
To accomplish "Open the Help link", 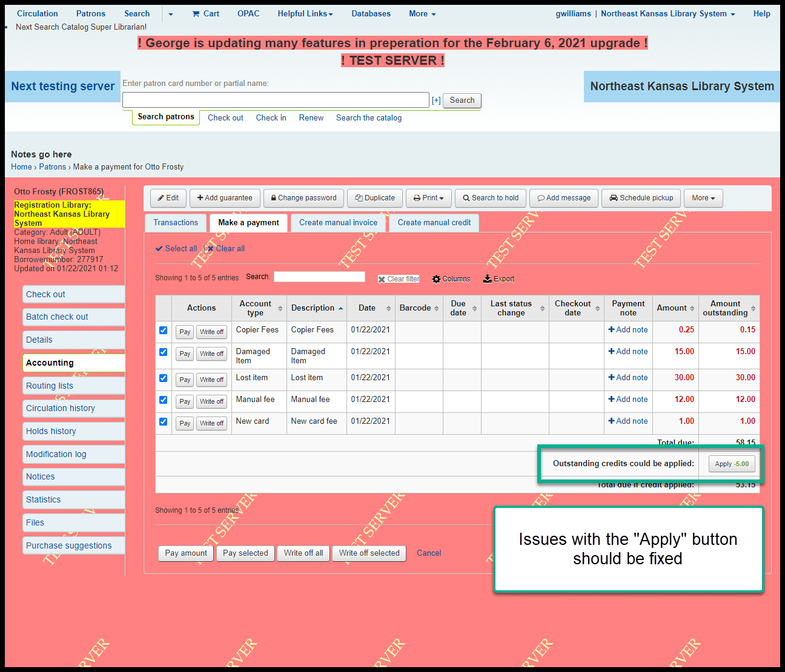I will pos(762,13).
